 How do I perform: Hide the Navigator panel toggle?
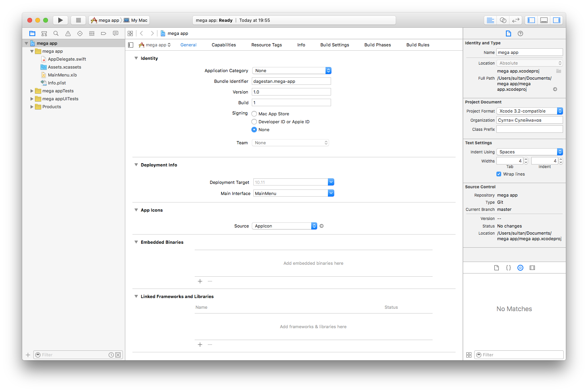click(531, 20)
